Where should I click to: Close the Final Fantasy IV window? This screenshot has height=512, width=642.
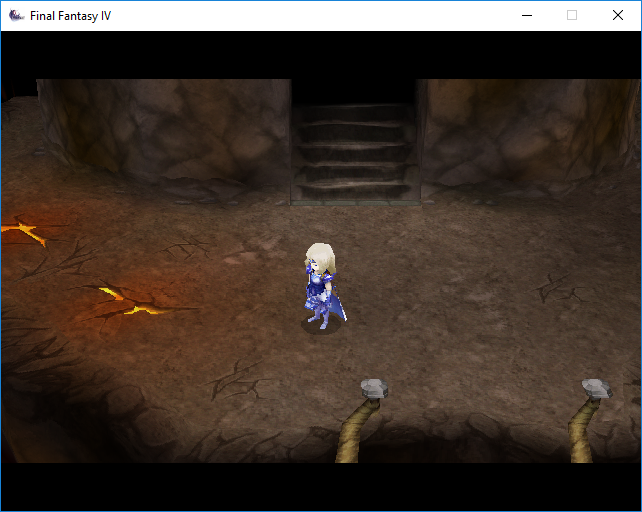tap(618, 16)
